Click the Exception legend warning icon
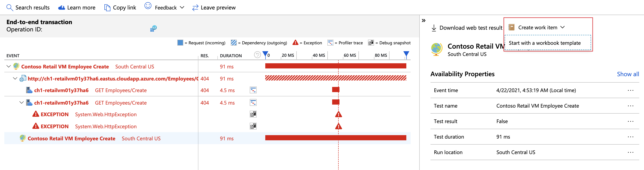The height and width of the screenshot is (170, 644). tap(295, 43)
